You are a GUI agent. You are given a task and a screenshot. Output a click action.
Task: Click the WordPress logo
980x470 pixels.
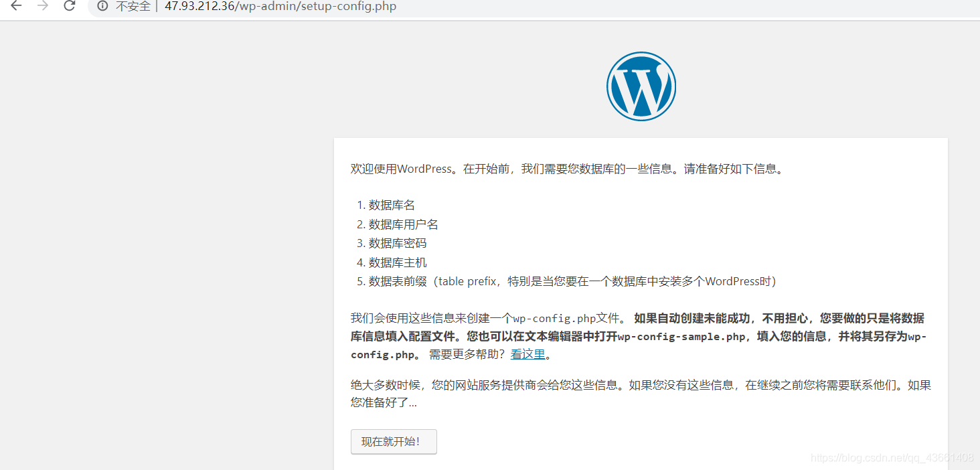coord(641,86)
